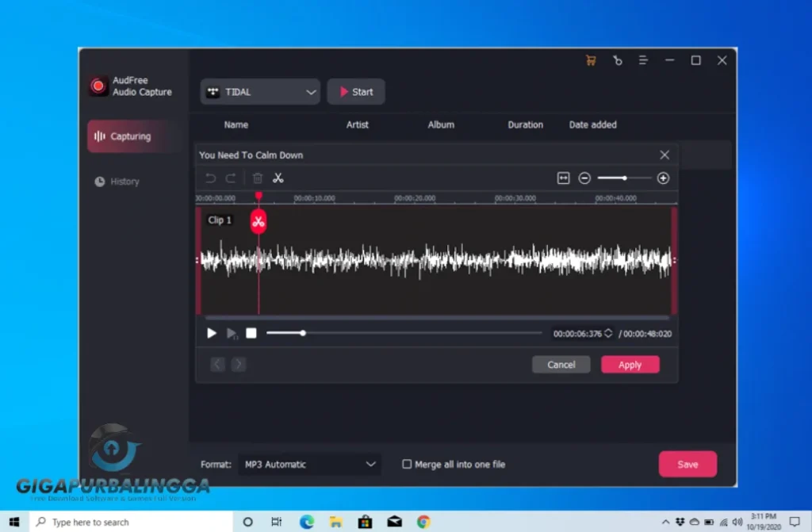Open the purchase shopping cart
The width and height of the screenshot is (812, 532).
pyautogui.click(x=590, y=59)
